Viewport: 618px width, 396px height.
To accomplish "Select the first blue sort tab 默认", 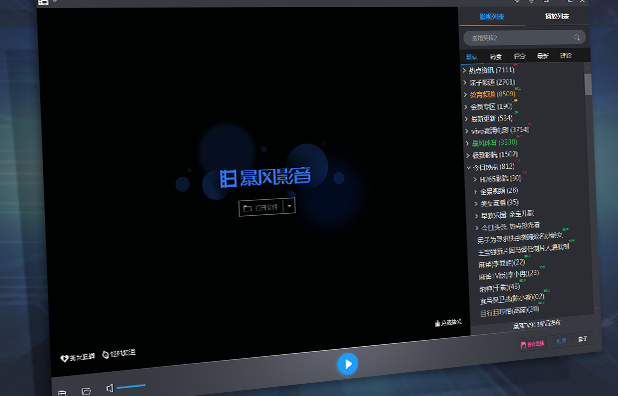I will (x=471, y=57).
